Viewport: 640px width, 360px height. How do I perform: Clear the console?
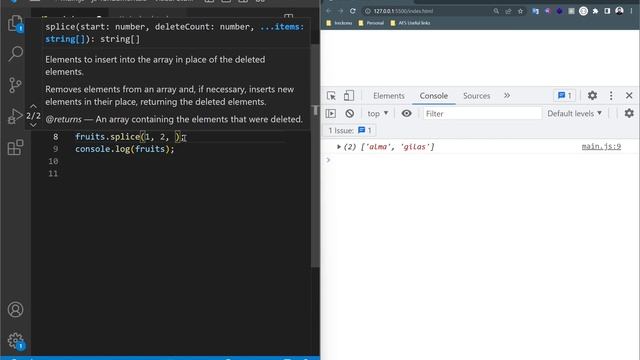pyautogui.click(x=349, y=113)
